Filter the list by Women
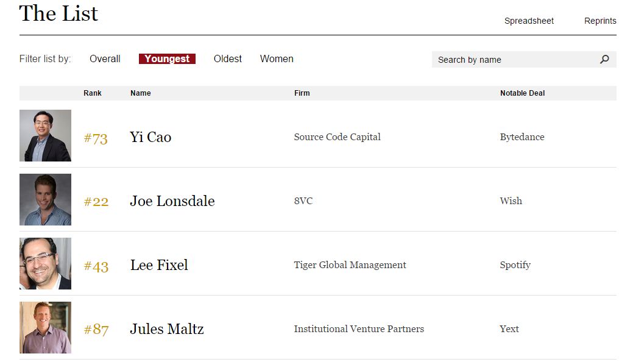Screen dimensions: 644x362 point(277,59)
